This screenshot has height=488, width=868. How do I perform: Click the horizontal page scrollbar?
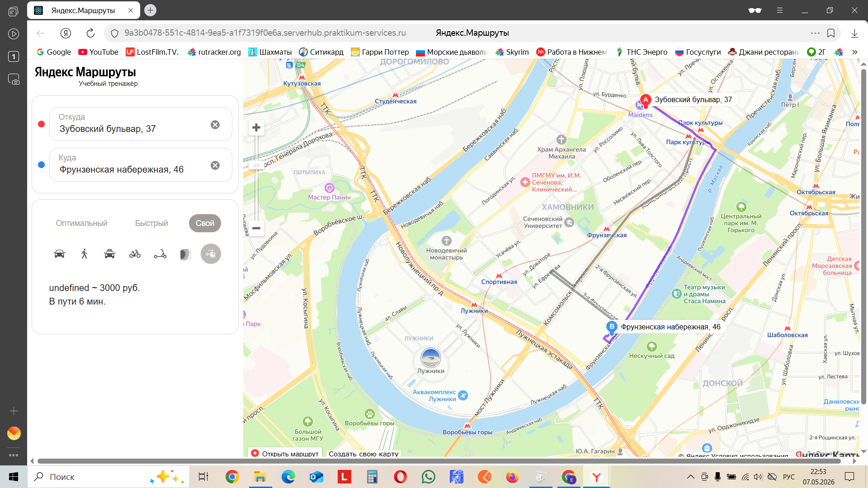439,461
